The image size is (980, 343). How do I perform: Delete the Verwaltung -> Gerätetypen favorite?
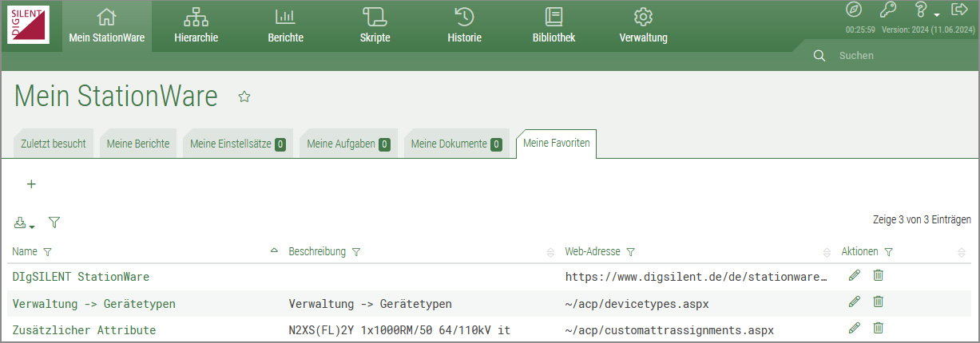click(x=878, y=302)
